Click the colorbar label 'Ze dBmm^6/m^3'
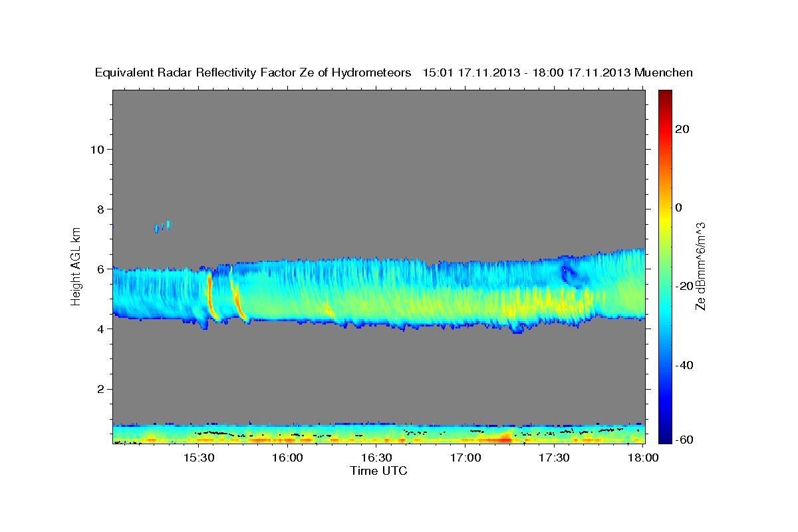This screenshot has height=532, width=798. click(x=700, y=266)
